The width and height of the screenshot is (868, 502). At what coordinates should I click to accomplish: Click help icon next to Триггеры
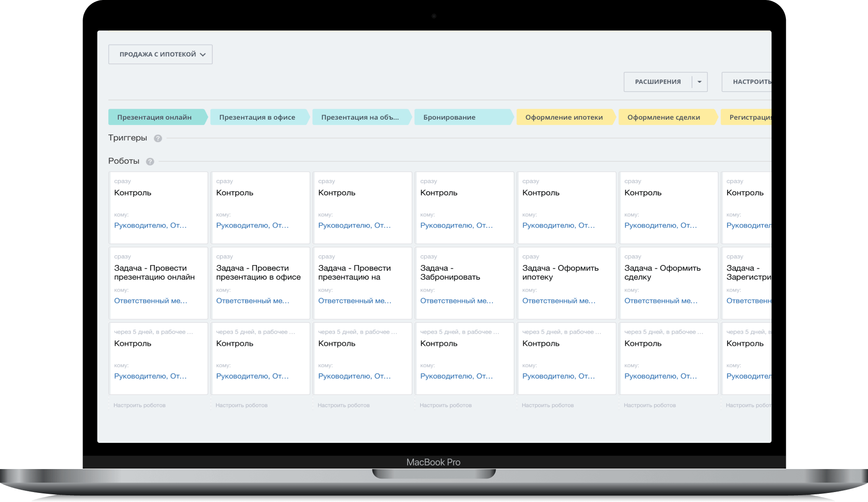click(x=158, y=139)
